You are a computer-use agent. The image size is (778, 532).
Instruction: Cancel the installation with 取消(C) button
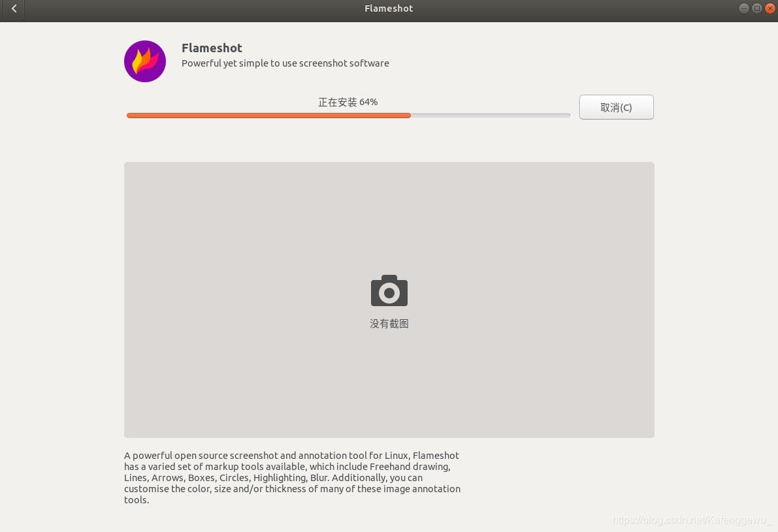point(616,107)
